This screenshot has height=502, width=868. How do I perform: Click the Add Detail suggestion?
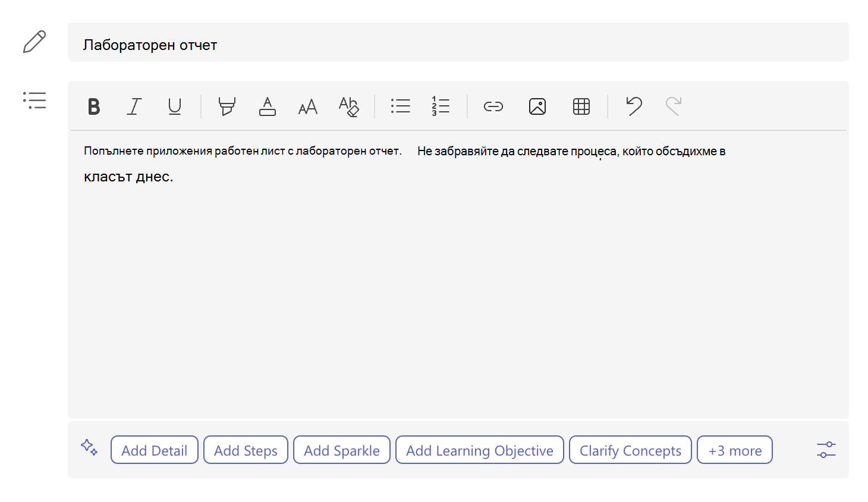[x=155, y=450]
